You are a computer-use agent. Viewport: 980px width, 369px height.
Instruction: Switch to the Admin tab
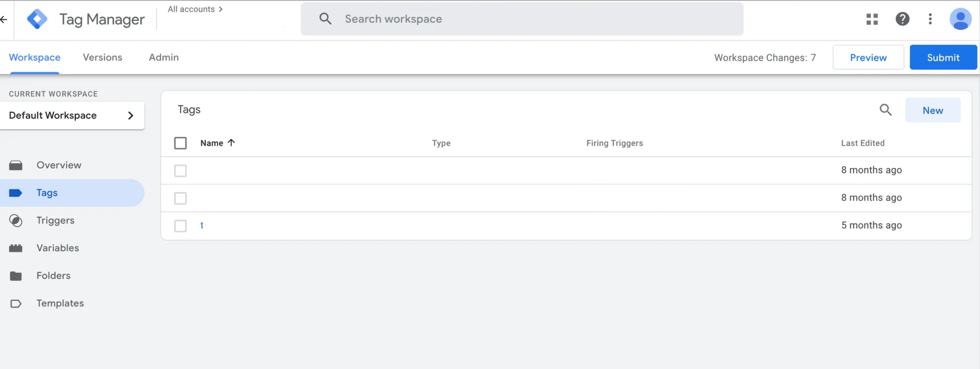click(x=164, y=57)
